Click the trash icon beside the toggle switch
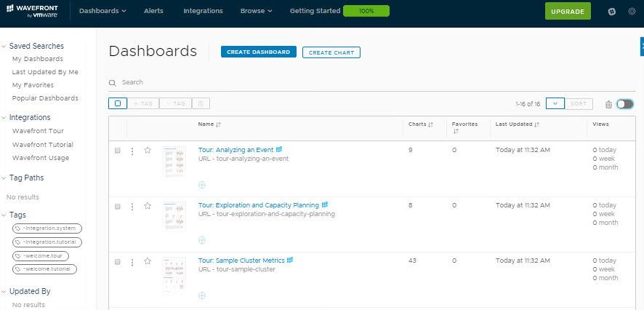 pyautogui.click(x=608, y=104)
